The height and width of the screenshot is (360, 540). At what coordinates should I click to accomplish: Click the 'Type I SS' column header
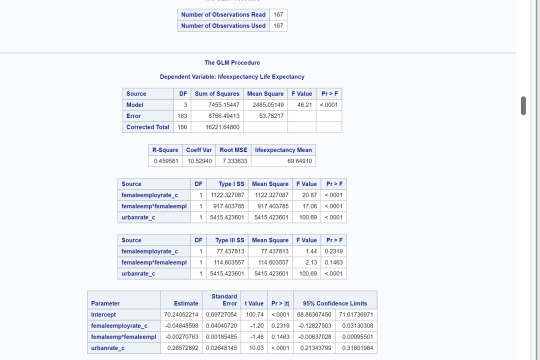tap(231, 184)
